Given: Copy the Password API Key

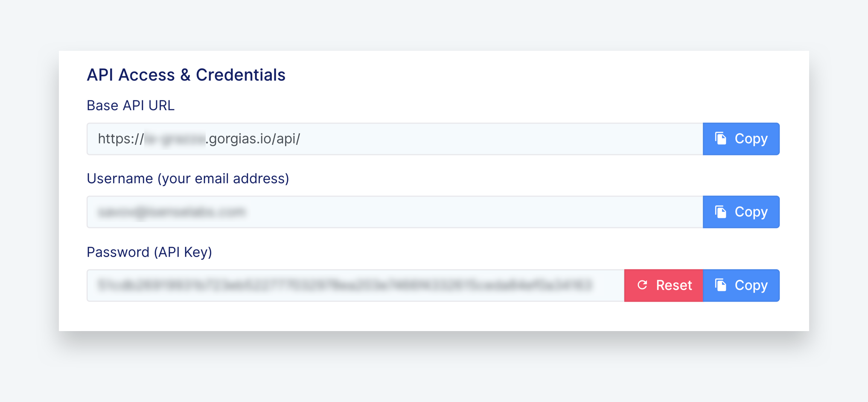Looking at the screenshot, I should [741, 285].
